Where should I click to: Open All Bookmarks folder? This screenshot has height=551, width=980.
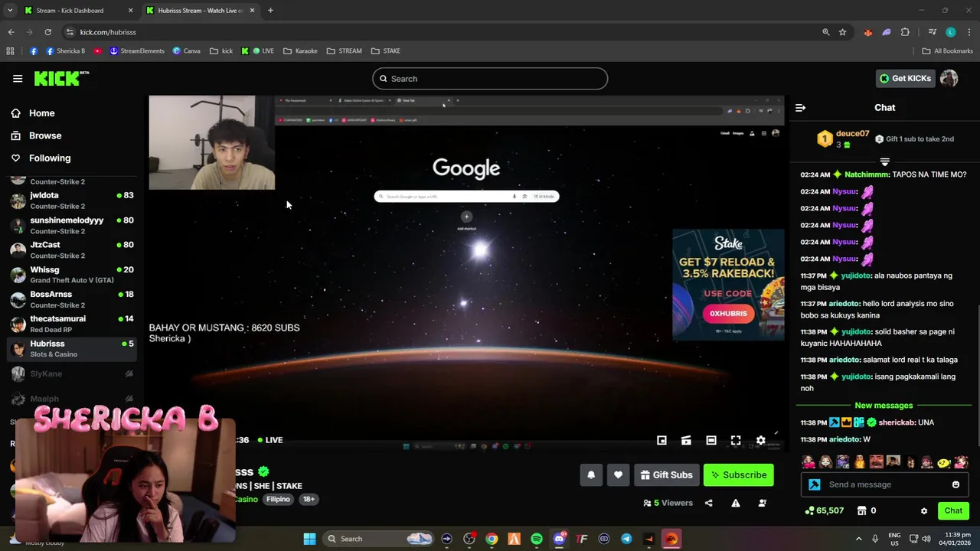tap(948, 51)
